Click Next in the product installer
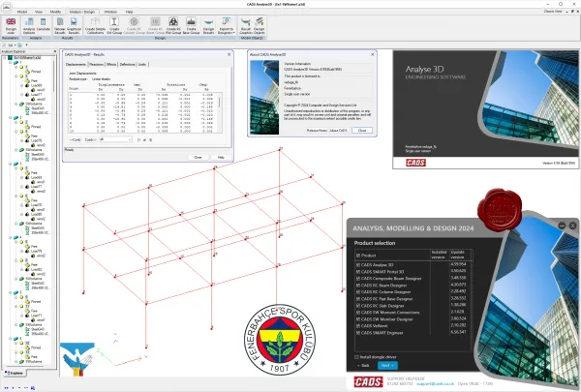581x392 pixels. (x=387, y=366)
